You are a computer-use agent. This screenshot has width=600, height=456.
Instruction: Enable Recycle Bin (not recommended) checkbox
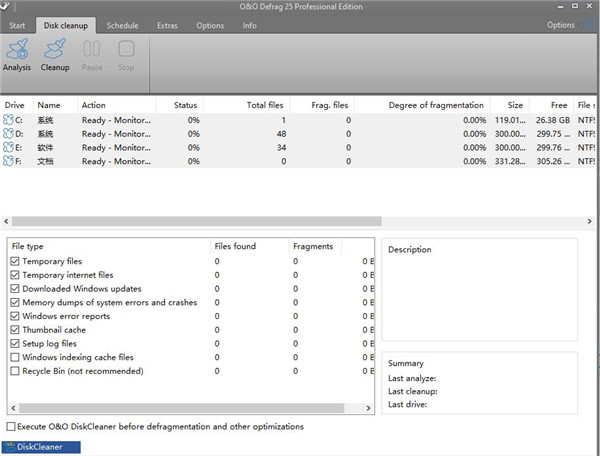14,371
